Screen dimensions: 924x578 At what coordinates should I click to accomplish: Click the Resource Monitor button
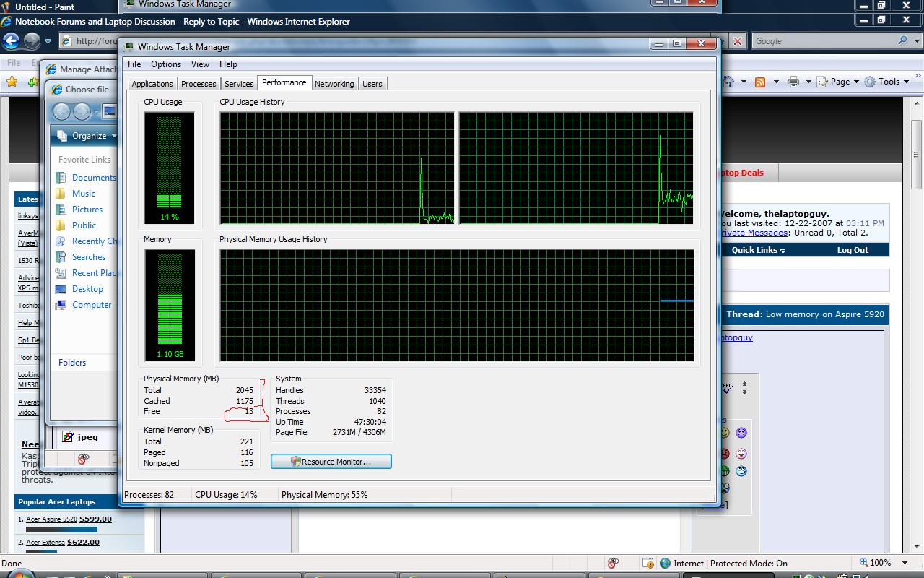(x=331, y=461)
